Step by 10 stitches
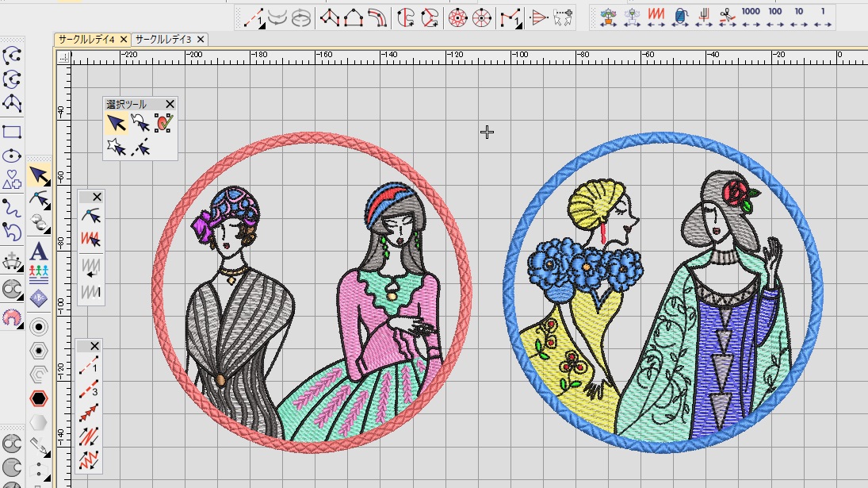The image size is (868, 488). click(x=799, y=17)
